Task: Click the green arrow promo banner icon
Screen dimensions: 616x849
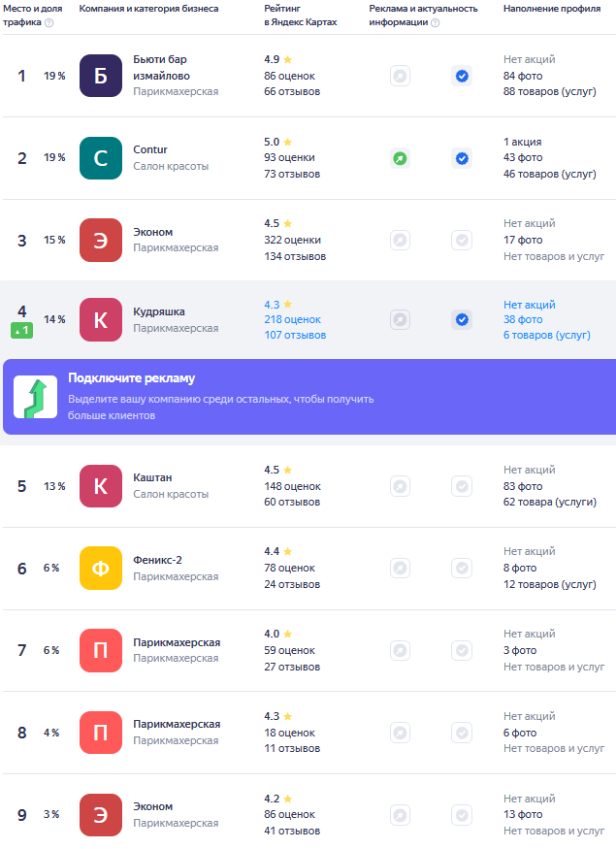Action: coord(35,397)
